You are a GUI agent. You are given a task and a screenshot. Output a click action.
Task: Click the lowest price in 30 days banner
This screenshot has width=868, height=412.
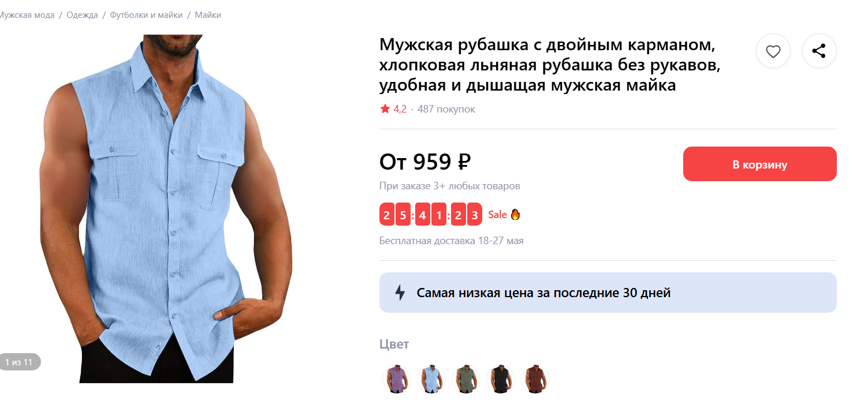pyautogui.click(x=608, y=293)
